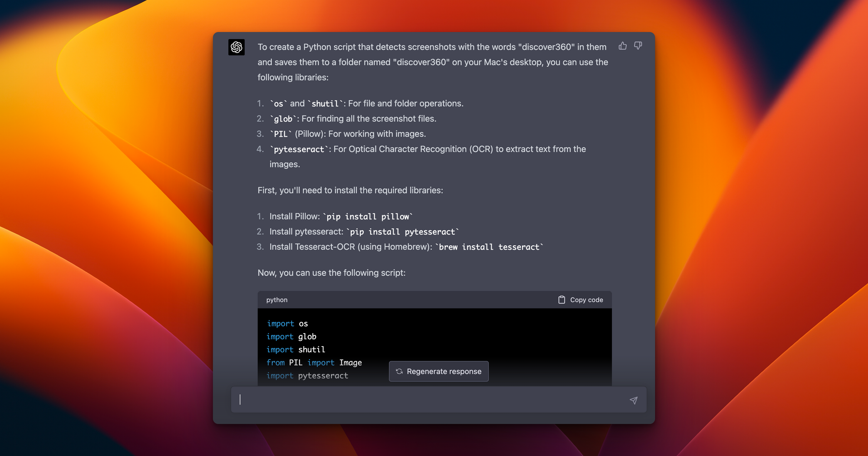Viewport: 868px width, 456px height.
Task: Click the 'import os' code line
Action: (287, 324)
